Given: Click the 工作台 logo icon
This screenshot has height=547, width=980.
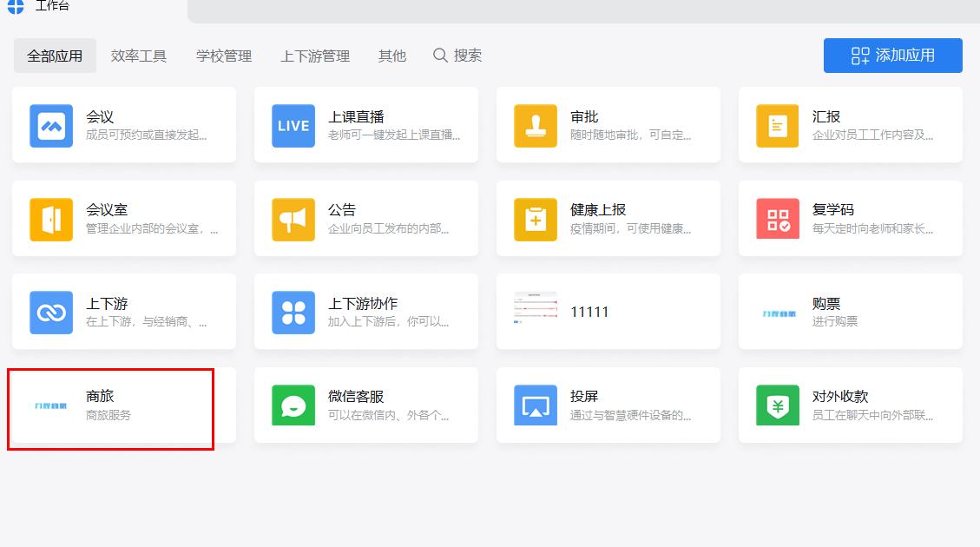Looking at the screenshot, I should coord(16,6).
